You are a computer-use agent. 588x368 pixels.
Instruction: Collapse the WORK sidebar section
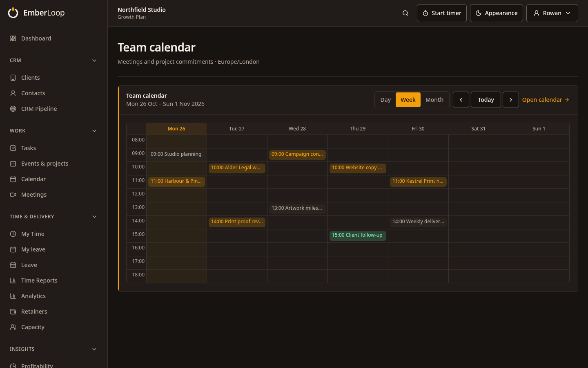click(x=94, y=131)
